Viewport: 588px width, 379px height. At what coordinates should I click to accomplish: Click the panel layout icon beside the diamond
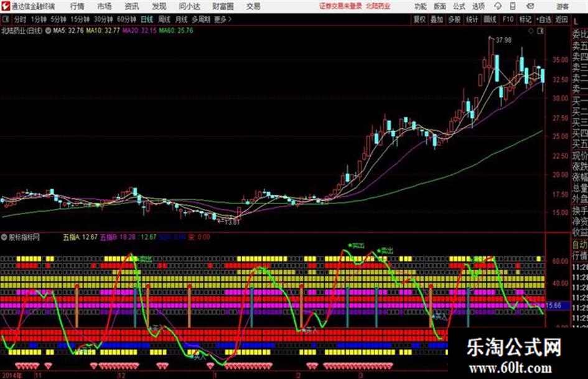540,31
